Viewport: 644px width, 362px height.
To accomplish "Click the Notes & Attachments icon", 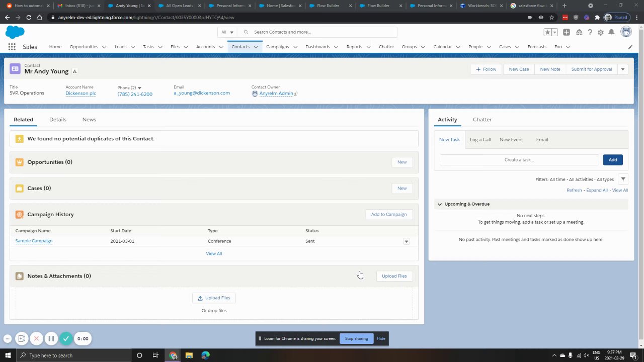I will pos(19,276).
